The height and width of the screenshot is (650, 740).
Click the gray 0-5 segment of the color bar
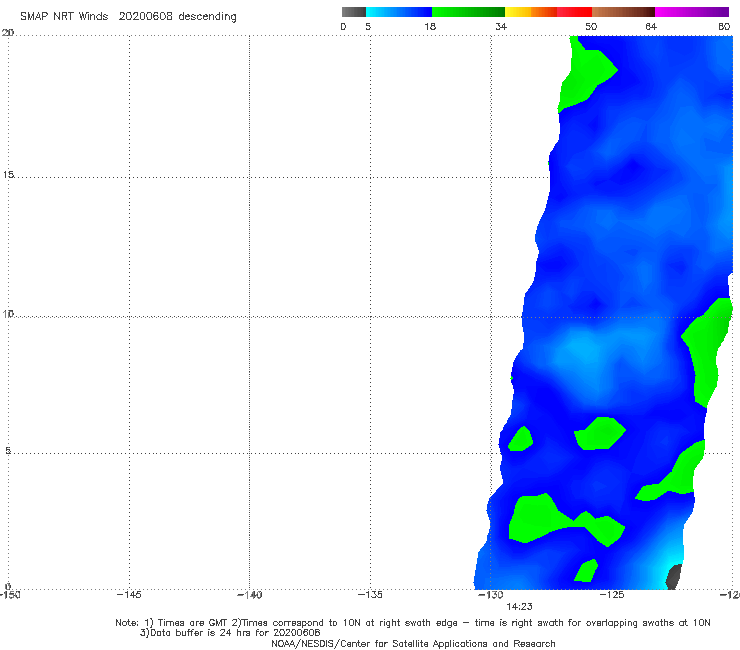(354, 12)
